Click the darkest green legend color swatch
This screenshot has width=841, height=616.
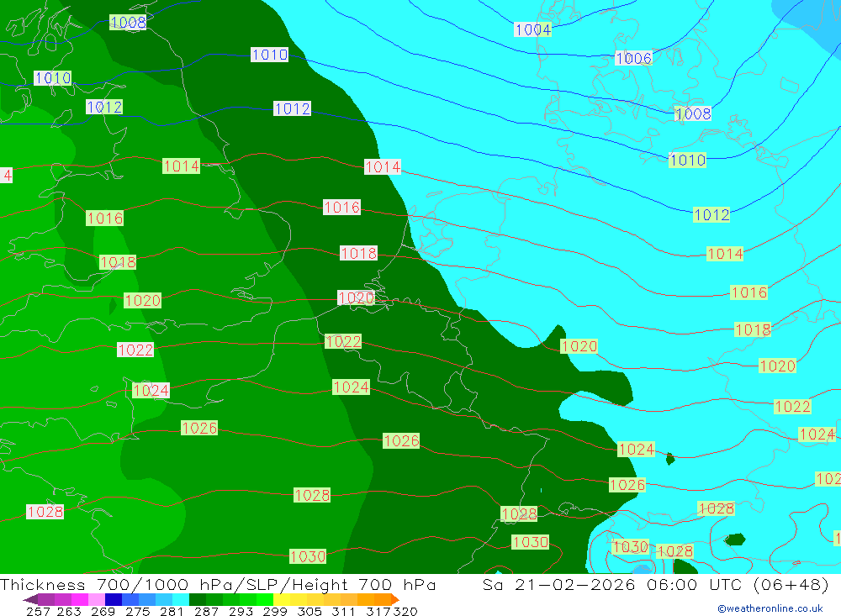(x=198, y=599)
